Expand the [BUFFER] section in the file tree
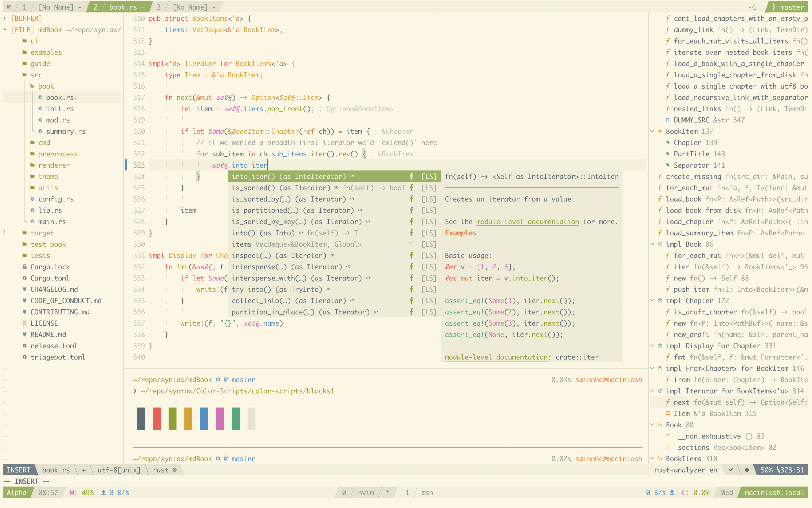Screen dimensions: 812x508 5,18
